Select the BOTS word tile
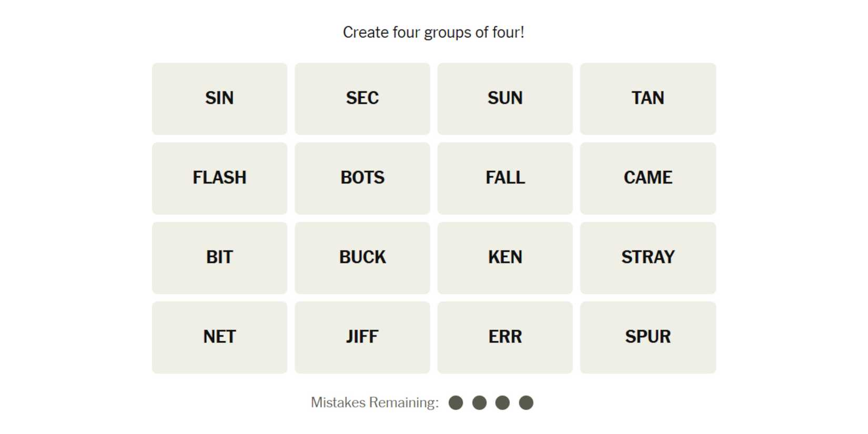The image size is (868, 434). 362,178
